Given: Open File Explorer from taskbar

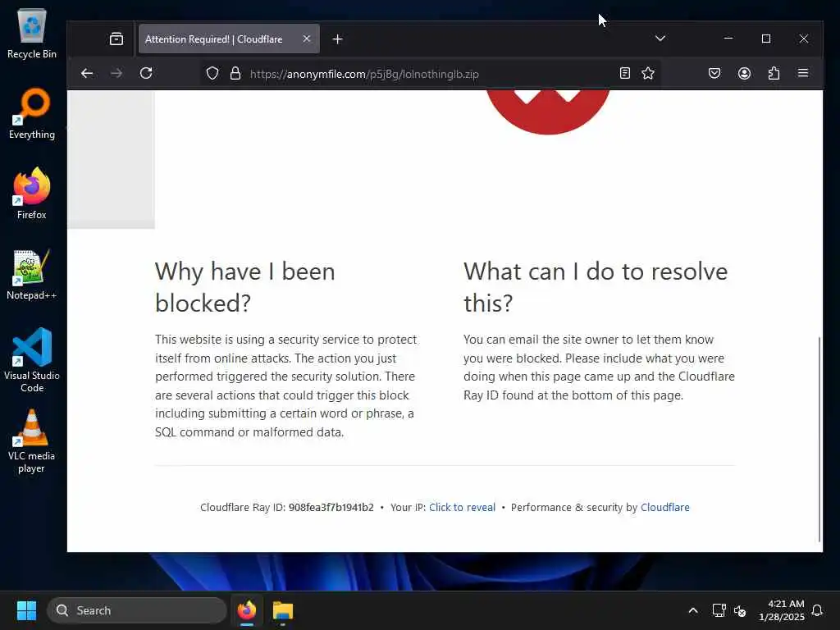Looking at the screenshot, I should coord(282,610).
